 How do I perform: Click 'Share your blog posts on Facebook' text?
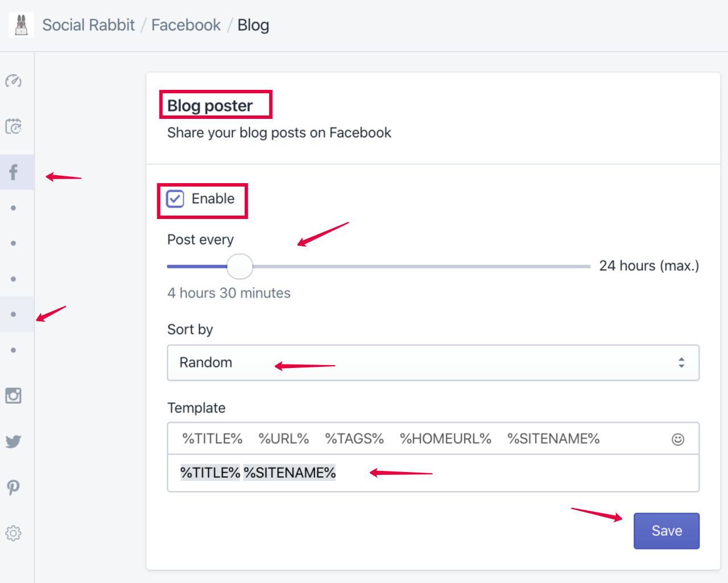(279, 133)
